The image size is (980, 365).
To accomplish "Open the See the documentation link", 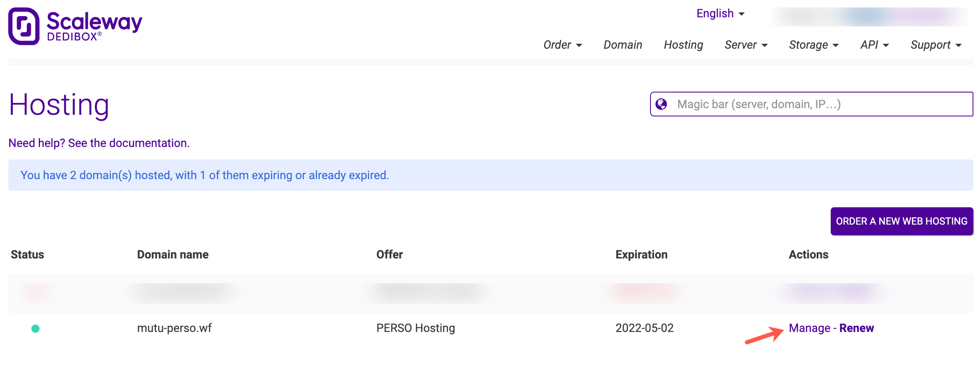I will 129,143.
